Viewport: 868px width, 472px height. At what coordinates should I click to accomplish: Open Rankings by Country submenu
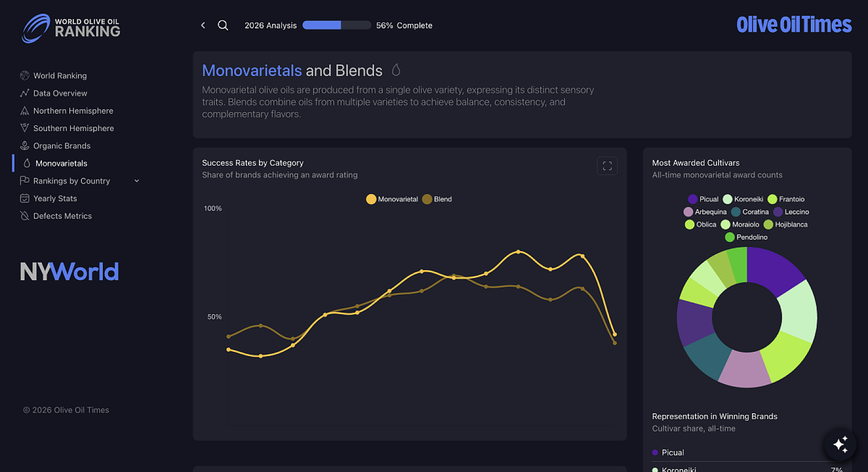click(x=71, y=181)
